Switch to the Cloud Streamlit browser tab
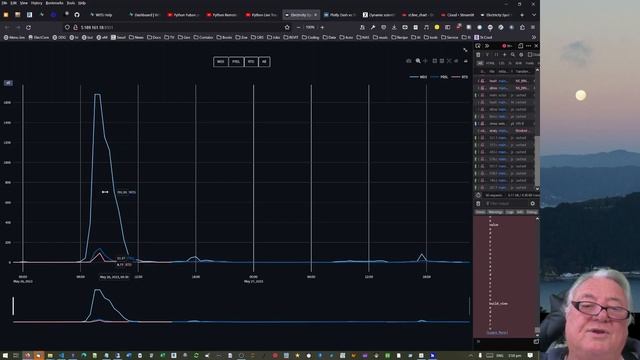The width and height of the screenshot is (640, 360). click(x=457, y=15)
